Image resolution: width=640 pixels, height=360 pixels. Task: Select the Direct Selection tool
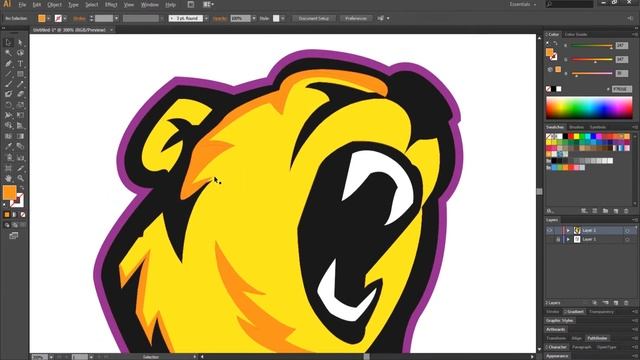[x=20, y=42]
